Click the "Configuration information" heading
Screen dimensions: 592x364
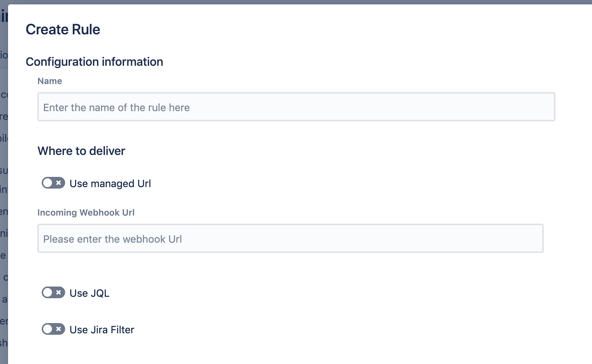click(94, 62)
